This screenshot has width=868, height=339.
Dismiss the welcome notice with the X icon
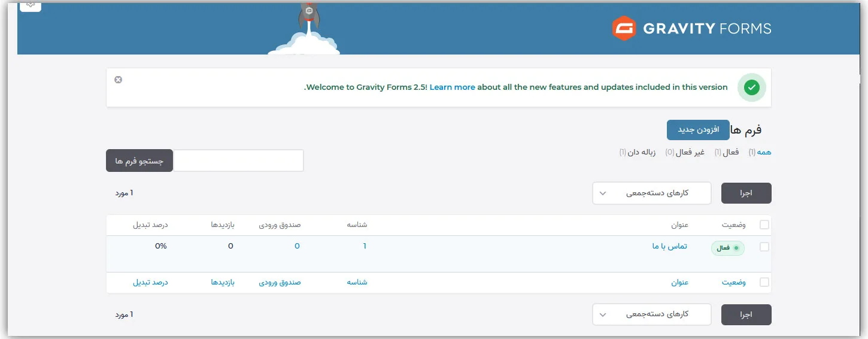click(x=118, y=80)
